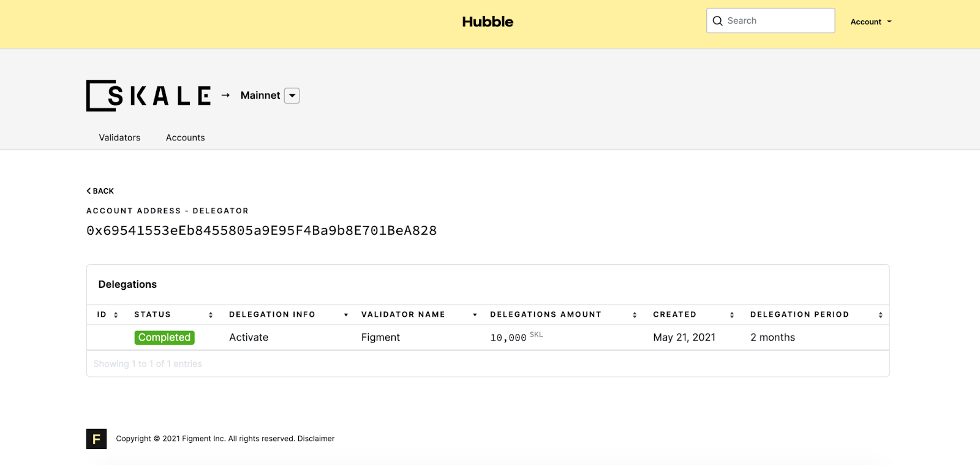Sort by Created column
This screenshot has height=465, width=980.
coord(693,315)
